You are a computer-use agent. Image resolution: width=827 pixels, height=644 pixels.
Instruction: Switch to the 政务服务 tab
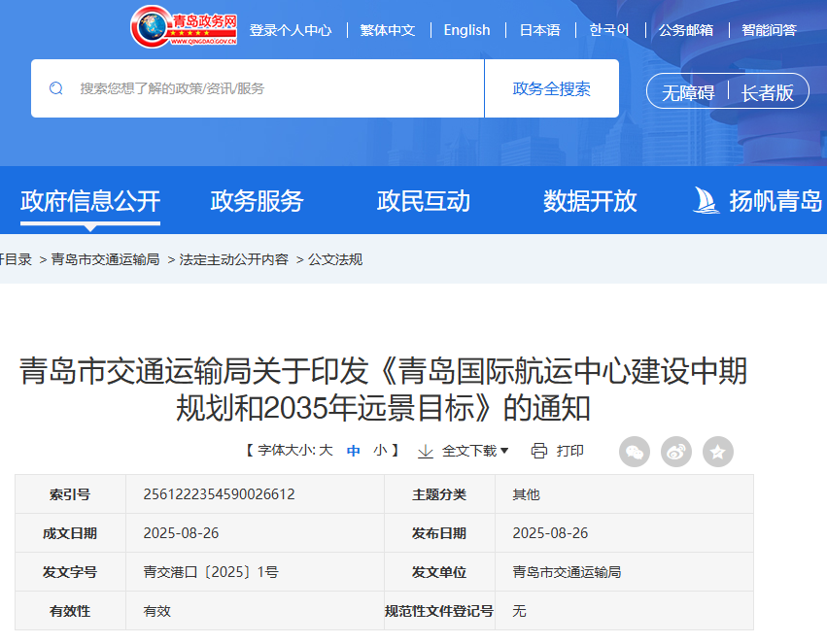pyautogui.click(x=257, y=201)
